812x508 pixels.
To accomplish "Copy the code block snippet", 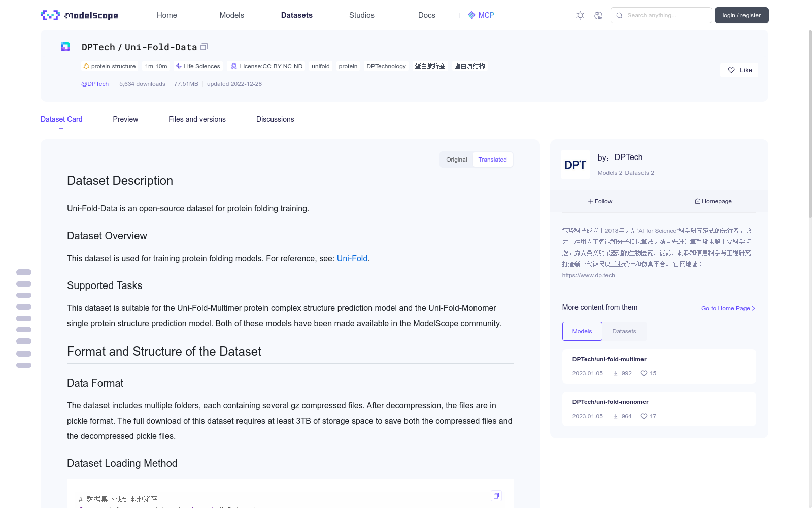I will click(496, 496).
